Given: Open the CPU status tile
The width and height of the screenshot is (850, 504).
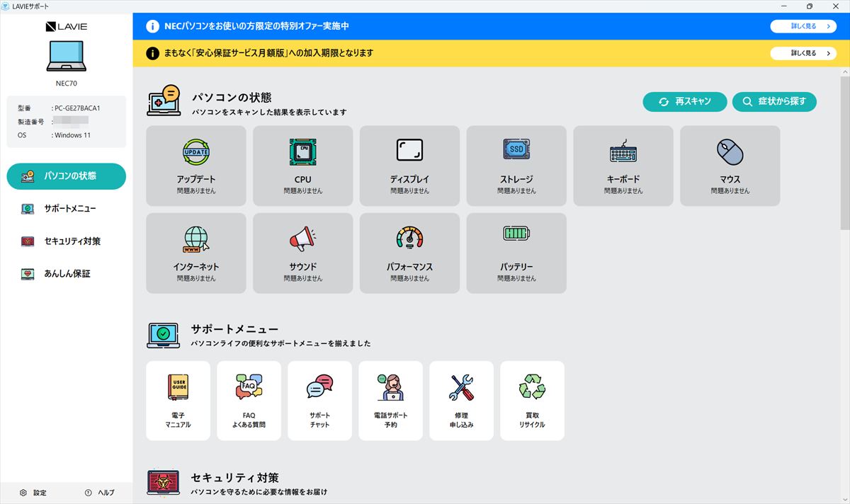Looking at the screenshot, I should [302, 166].
